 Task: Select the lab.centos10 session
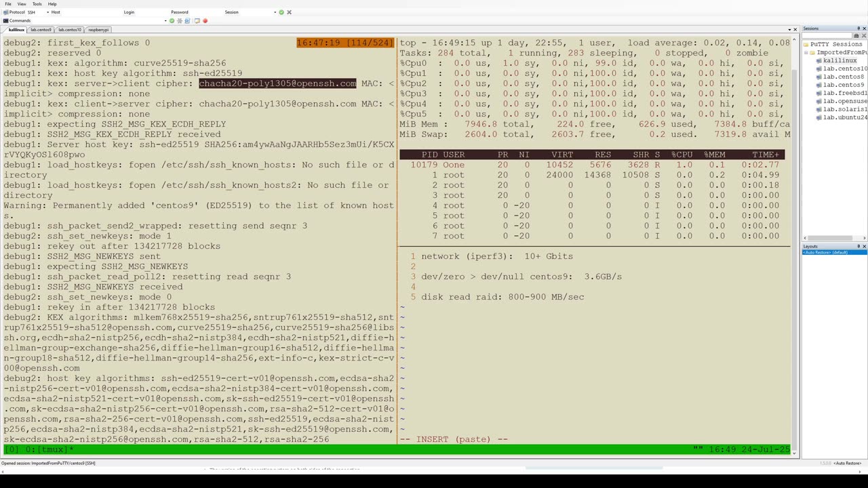(846, 68)
